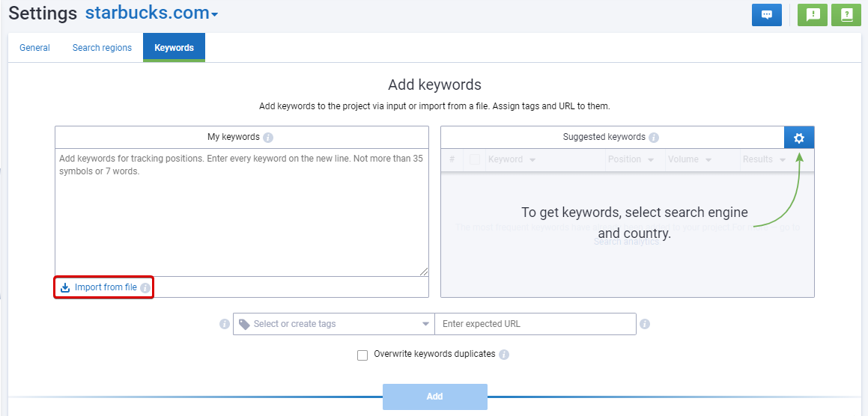Viewport: 868px width, 416px height.
Task: Click the Add keywords heading
Action: point(434,85)
